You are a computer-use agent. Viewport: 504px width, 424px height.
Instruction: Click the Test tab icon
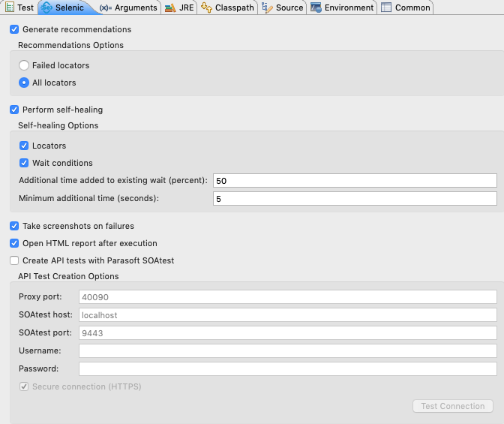10,7
